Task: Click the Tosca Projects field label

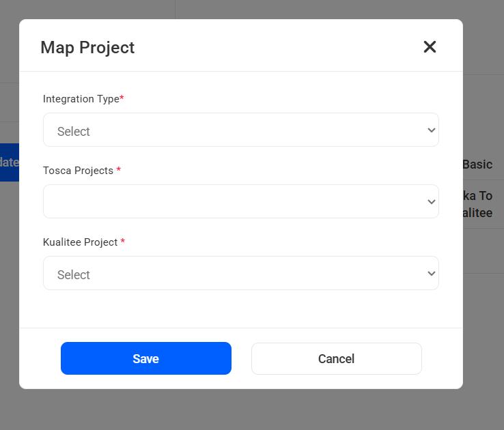Action: tap(78, 171)
